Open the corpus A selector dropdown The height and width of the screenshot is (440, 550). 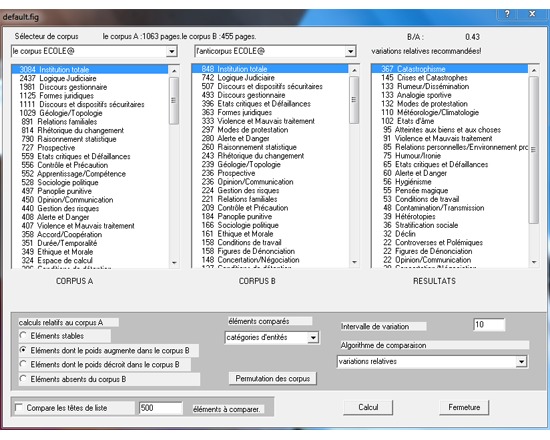click(x=171, y=52)
